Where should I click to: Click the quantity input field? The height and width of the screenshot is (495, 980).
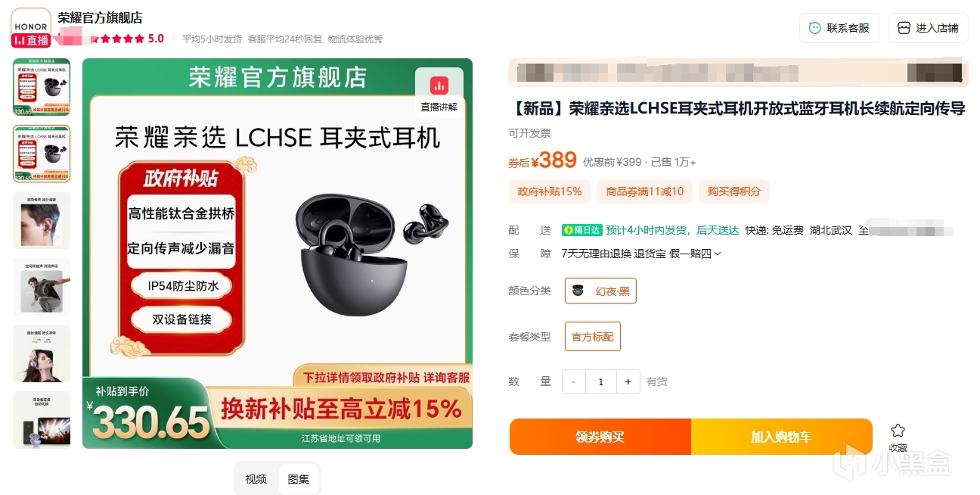(601, 381)
